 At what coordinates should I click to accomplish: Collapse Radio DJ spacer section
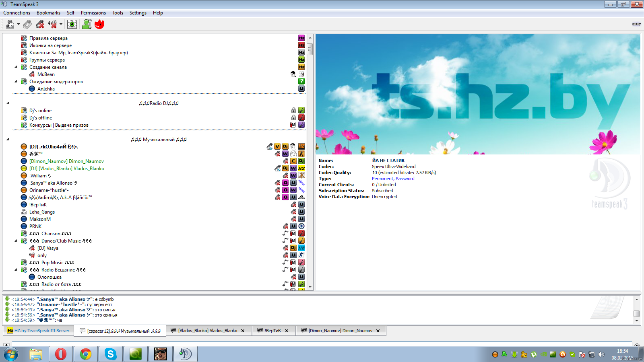8,103
